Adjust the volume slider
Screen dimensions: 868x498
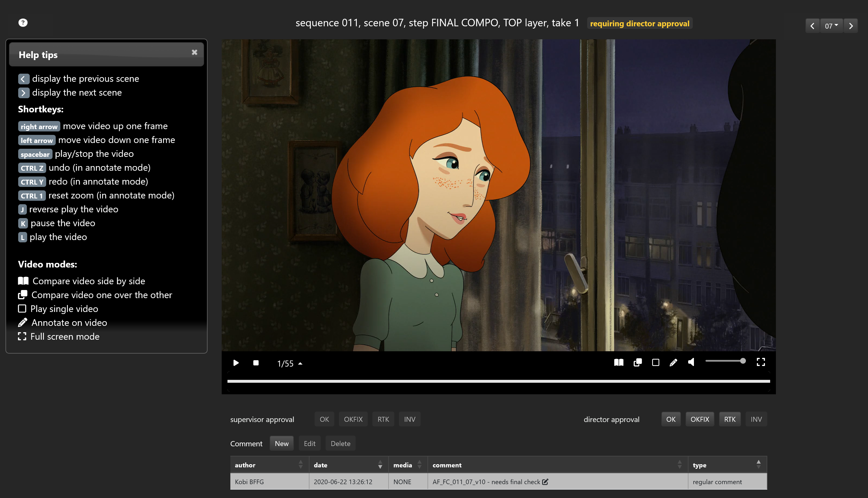[725, 361]
